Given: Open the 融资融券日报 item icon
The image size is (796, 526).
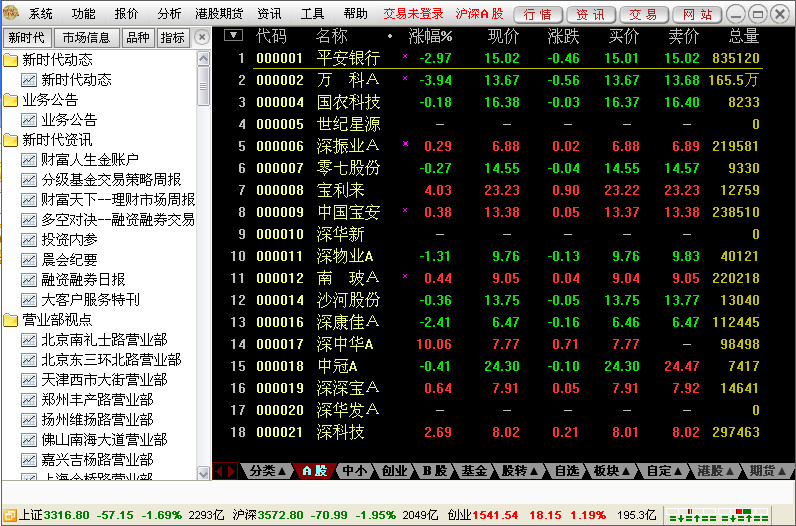Looking at the screenshot, I should click(x=29, y=280).
